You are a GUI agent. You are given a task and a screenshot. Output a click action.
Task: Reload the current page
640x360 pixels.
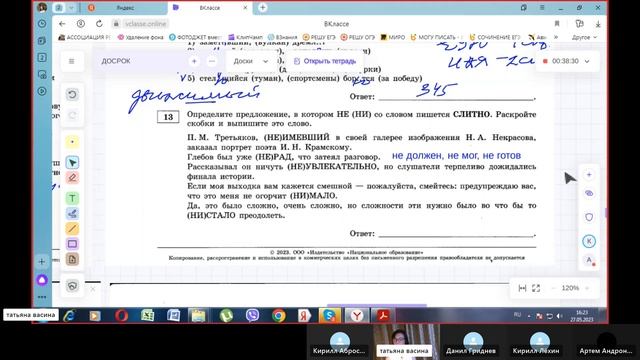click(x=99, y=24)
